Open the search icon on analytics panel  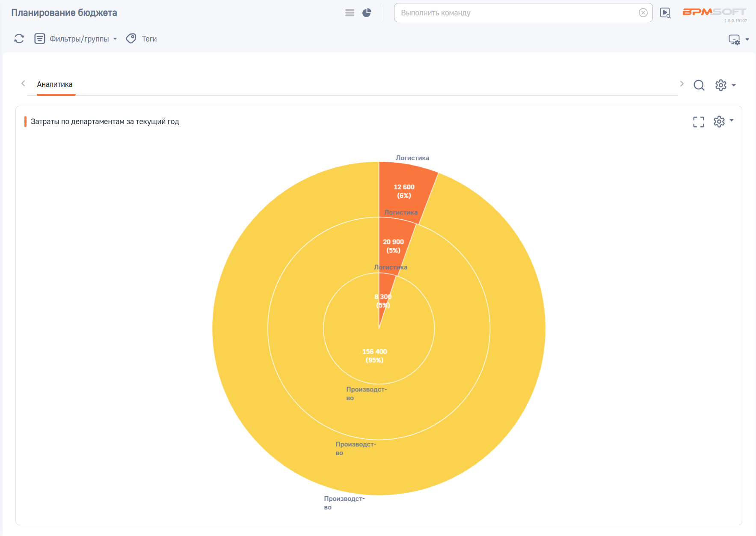point(699,85)
